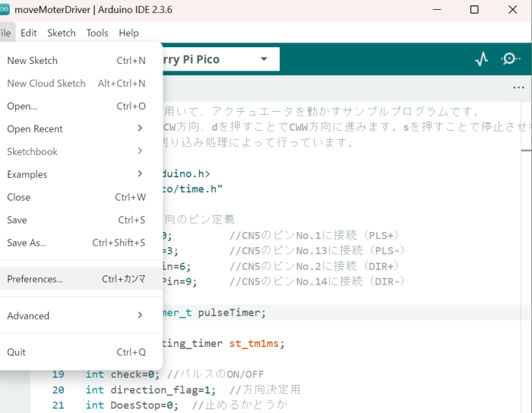
Task: Click Preferences... menu entry
Action: (36, 279)
